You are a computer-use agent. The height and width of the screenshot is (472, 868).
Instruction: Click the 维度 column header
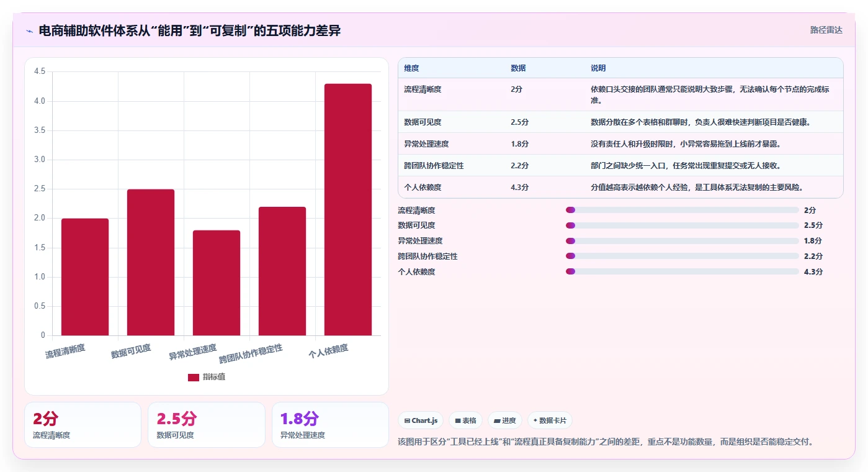[x=411, y=68]
